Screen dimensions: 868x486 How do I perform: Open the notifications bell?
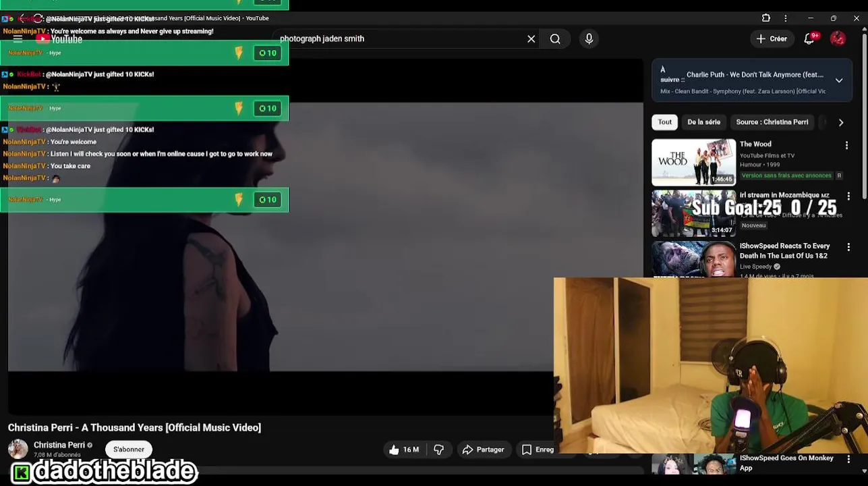click(x=809, y=39)
